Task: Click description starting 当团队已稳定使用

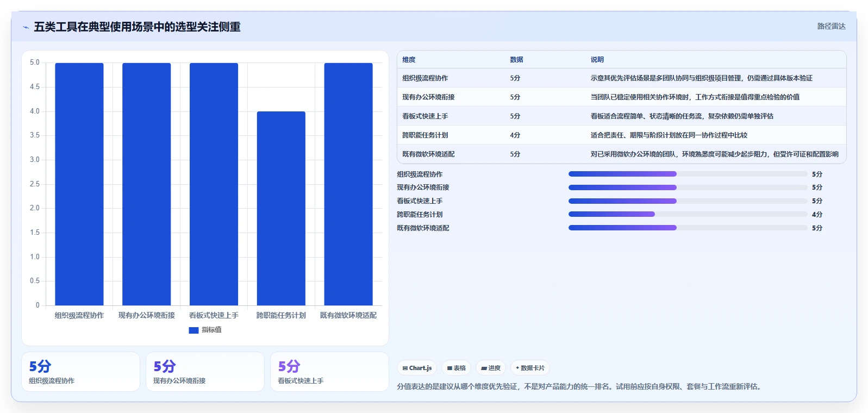Action: pos(695,97)
